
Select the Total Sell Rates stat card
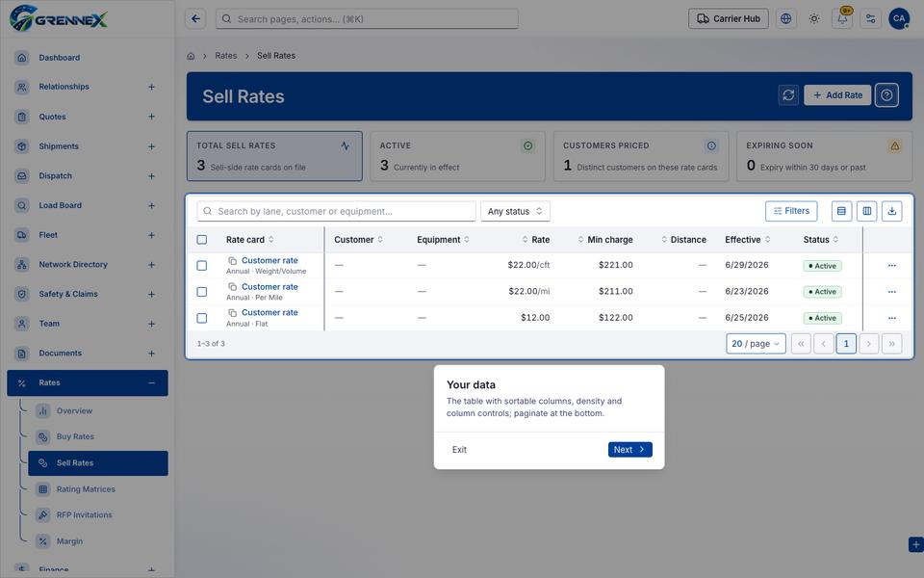(x=274, y=156)
